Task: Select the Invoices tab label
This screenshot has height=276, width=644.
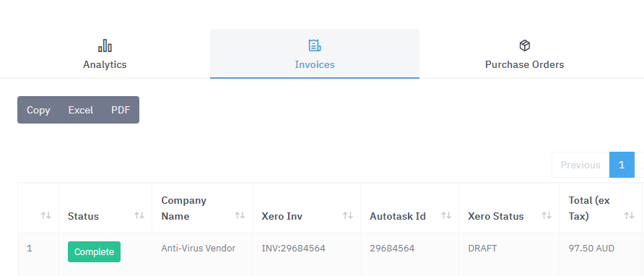Action: (315, 64)
